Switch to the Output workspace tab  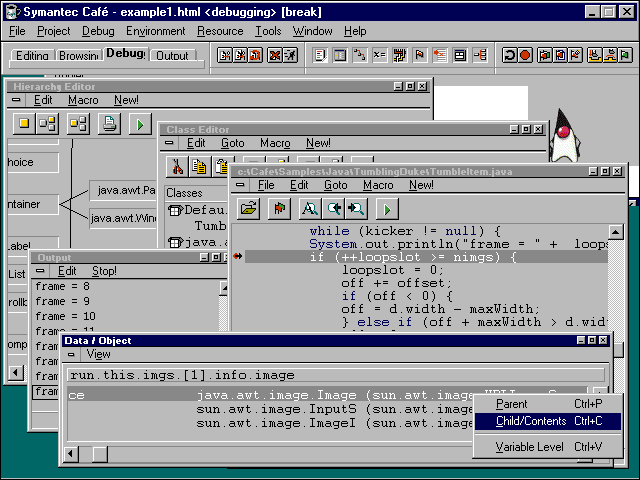[x=172, y=55]
